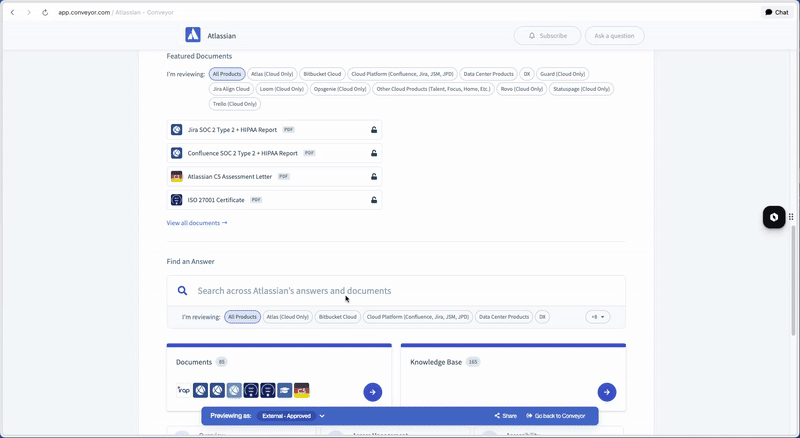Click icon beside Confluence SOC 2 report

(x=177, y=153)
